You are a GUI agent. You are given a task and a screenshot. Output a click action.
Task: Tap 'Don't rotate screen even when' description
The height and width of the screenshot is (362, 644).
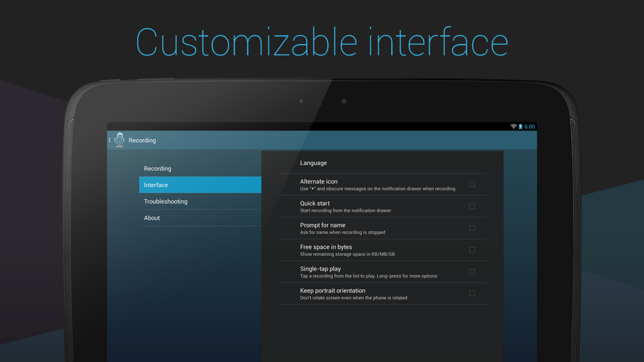(x=353, y=298)
